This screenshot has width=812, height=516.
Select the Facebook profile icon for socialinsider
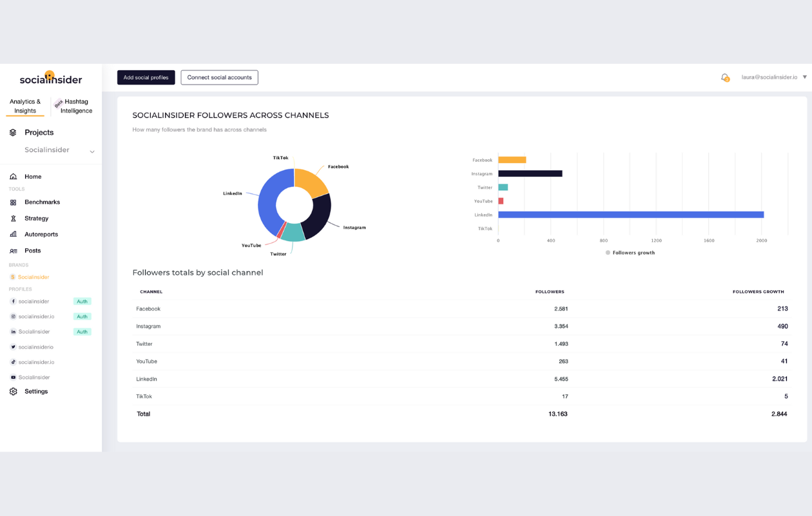pyautogui.click(x=13, y=301)
